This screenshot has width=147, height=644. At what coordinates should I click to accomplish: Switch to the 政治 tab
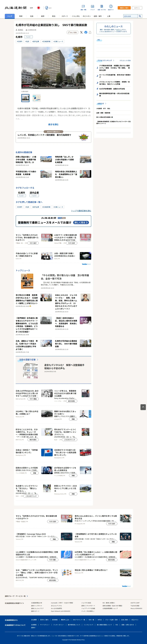(x=54, y=16)
